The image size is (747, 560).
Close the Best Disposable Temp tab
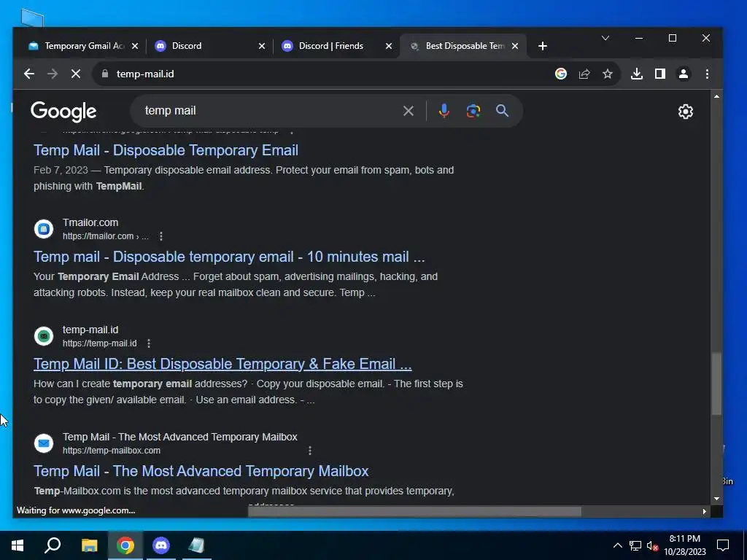(x=515, y=46)
